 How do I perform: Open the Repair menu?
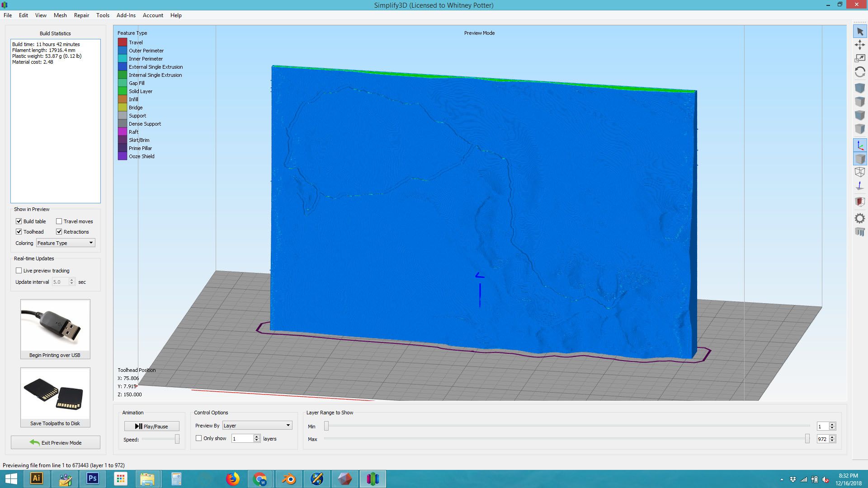(x=81, y=15)
